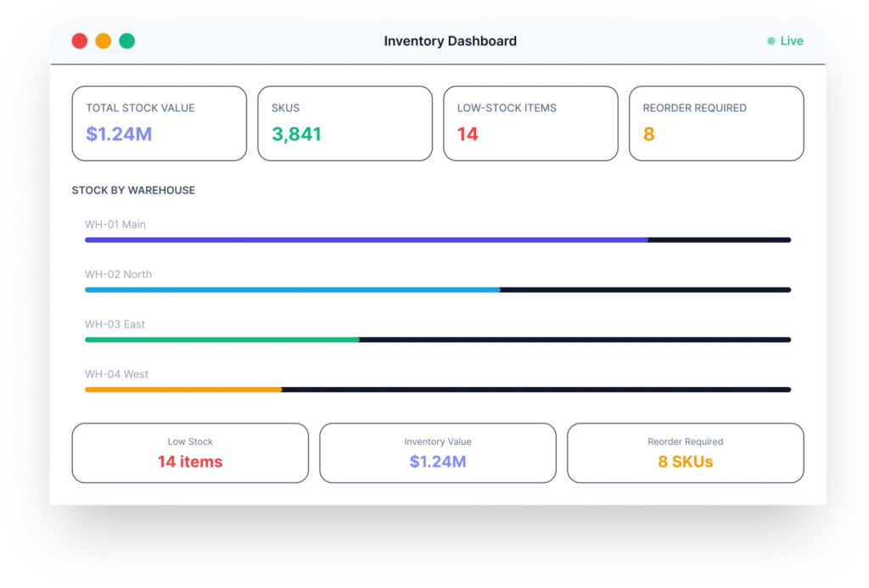This screenshot has height=588, width=869.
Task: Open the SKUs 3,841 card
Action: click(x=345, y=124)
